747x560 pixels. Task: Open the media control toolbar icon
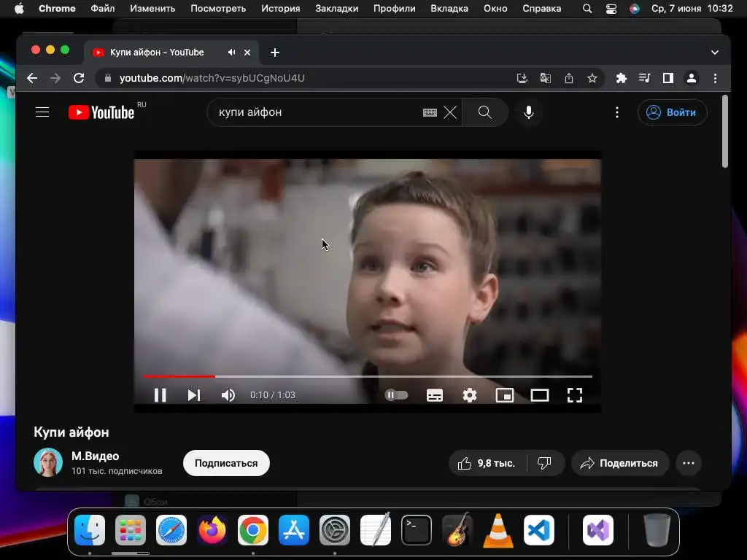645,78
